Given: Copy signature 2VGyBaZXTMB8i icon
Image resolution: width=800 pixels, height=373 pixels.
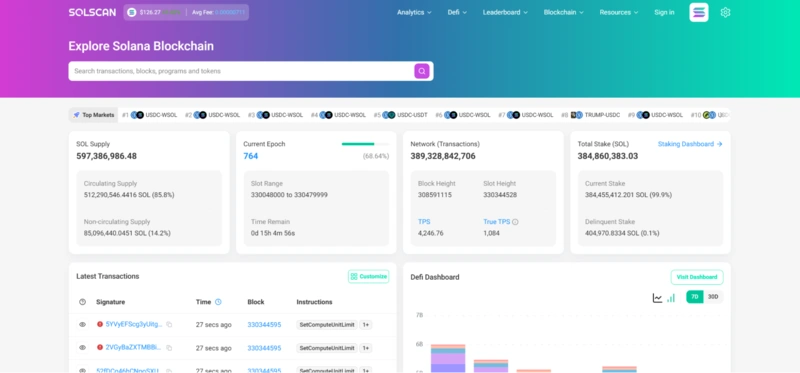Looking at the screenshot, I should 169,348.
